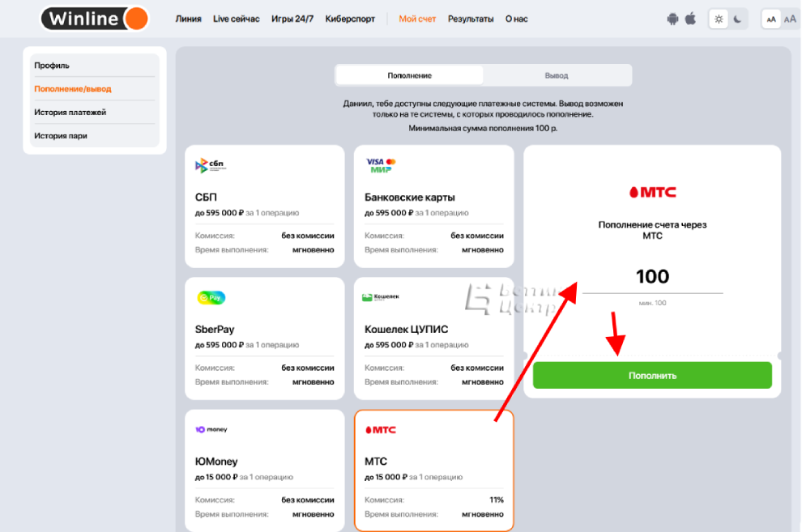This screenshot has width=802, height=532.
Task: Click the ЮMoney logo icon
Action: (x=211, y=429)
